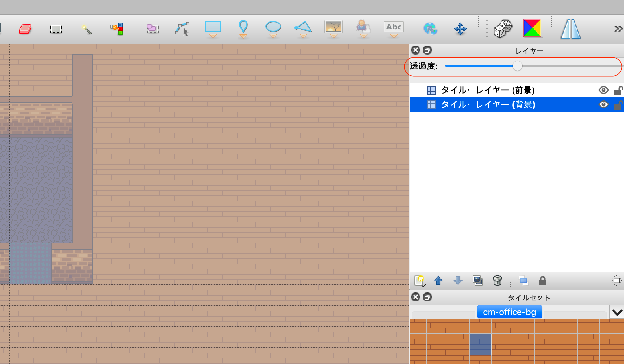The image size is (624, 364).
Task: Choose the Insert Rectangle object tool
Action: (213, 27)
